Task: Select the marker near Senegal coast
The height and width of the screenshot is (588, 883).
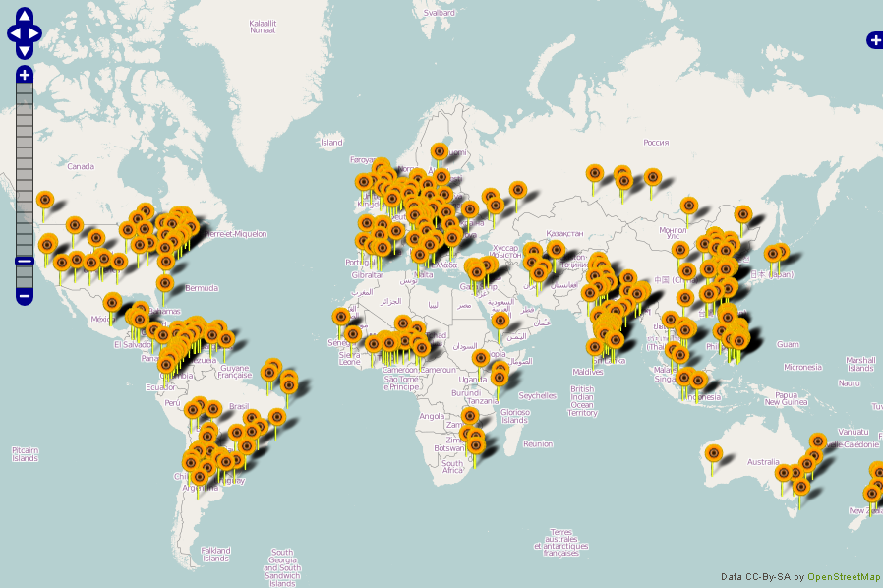Action: [340, 317]
